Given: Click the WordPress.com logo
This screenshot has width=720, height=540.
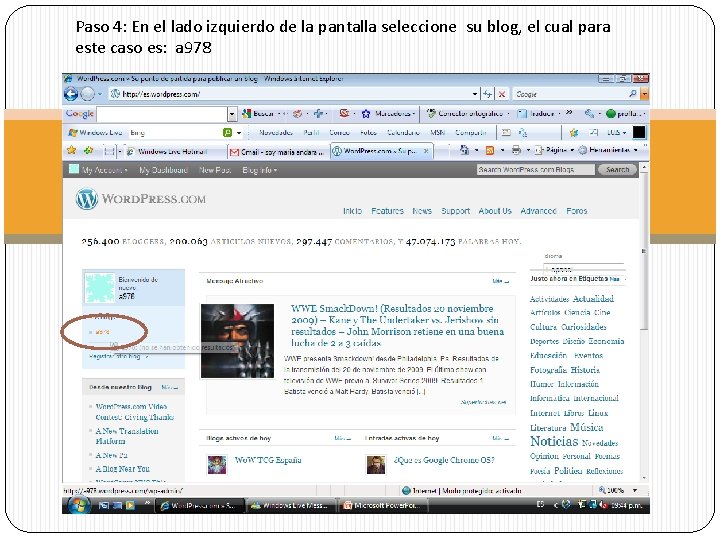Looking at the screenshot, I should 141,199.
